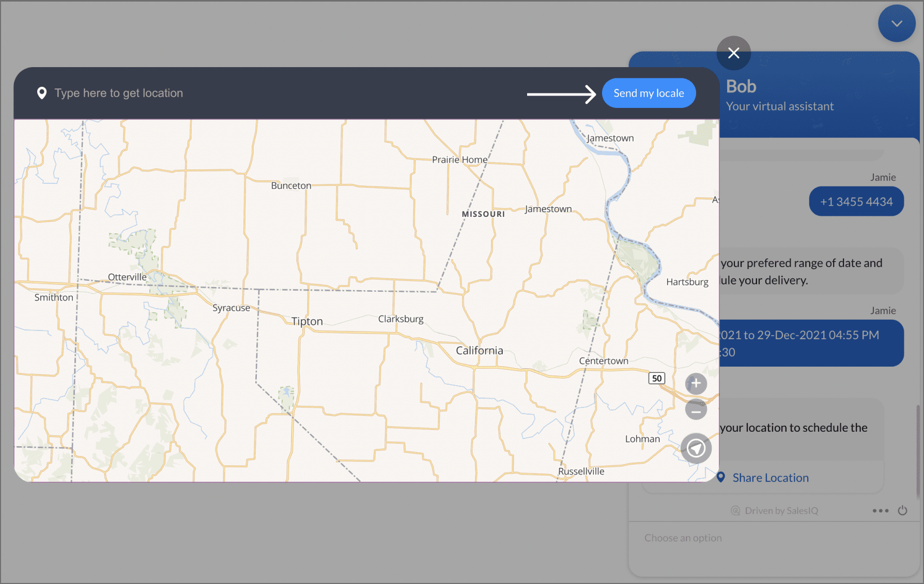This screenshot has height=584, width=924.
Task: Click the route 50 highway shield
Action: (x=656, y=378)
